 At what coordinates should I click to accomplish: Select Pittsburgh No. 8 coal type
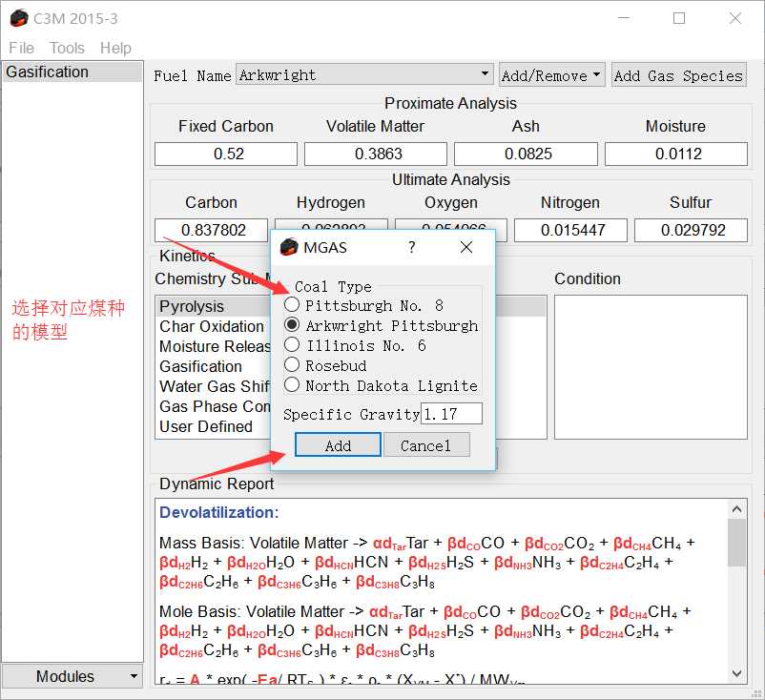(292, 305)
